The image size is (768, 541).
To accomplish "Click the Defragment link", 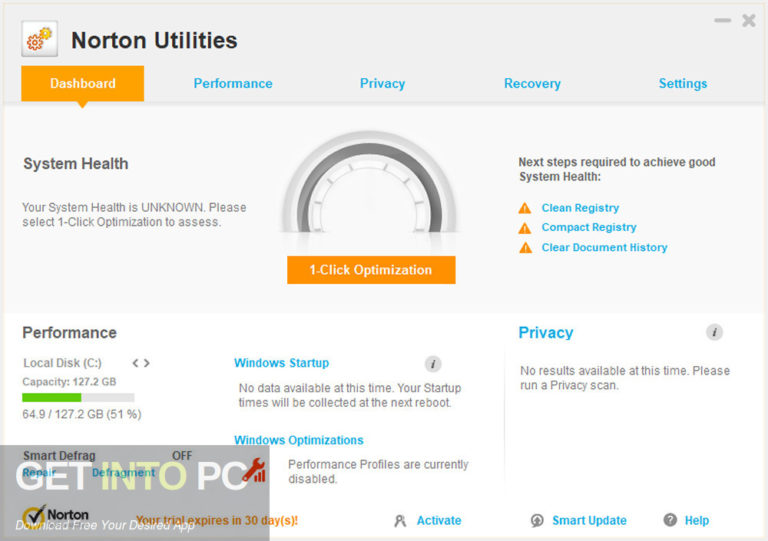I will tap(123, 473).
